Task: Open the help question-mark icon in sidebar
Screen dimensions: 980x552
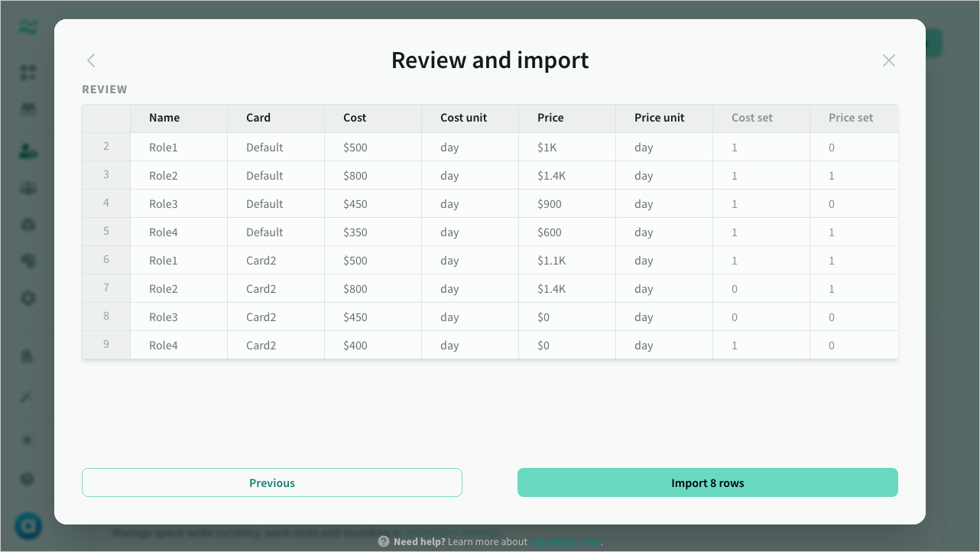Action: pyautogui.click(x=28, y=479)
